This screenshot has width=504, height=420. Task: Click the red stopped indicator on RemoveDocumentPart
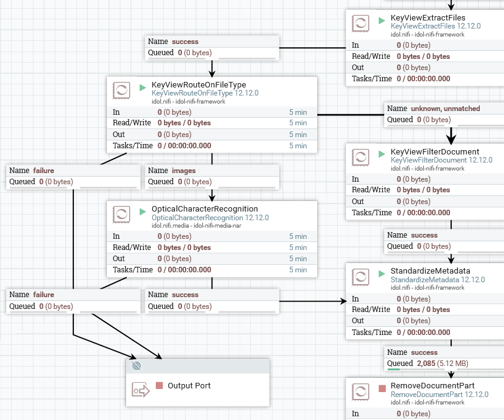[x=382, y=389]
